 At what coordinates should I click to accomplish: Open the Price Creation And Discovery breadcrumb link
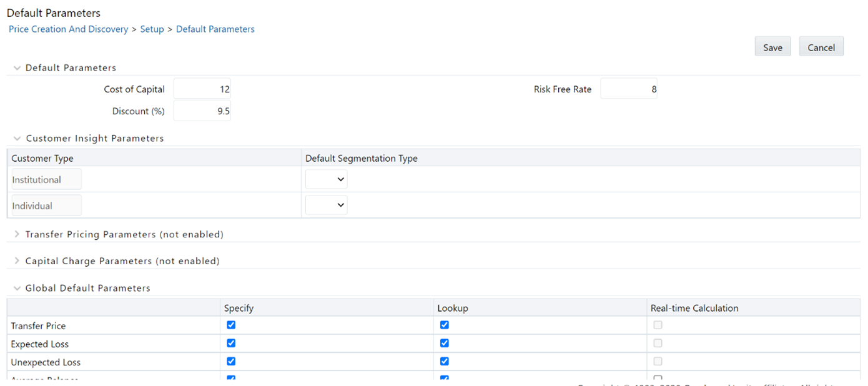coord(68,29)
